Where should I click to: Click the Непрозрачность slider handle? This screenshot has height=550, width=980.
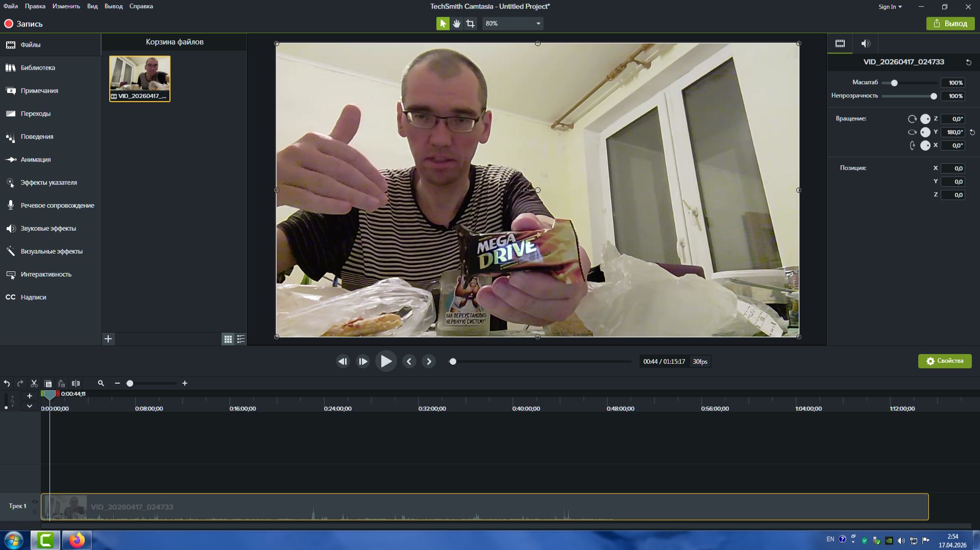tap(934, 96)
